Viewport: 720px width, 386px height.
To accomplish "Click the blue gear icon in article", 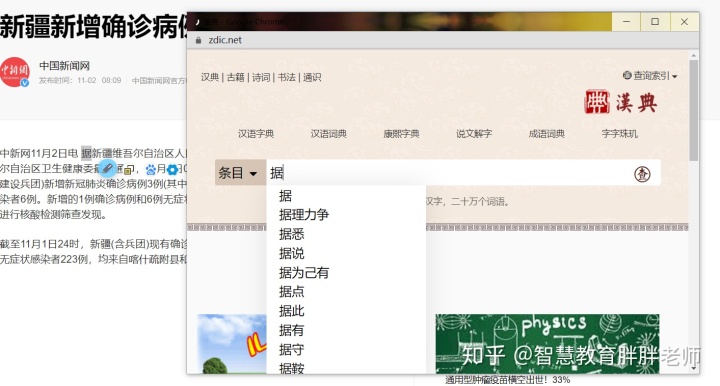I will tap(172, 170).
